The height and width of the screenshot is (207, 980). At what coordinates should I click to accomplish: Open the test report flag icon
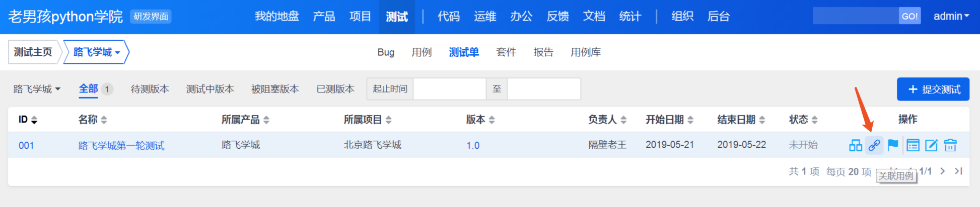(893, 146)
